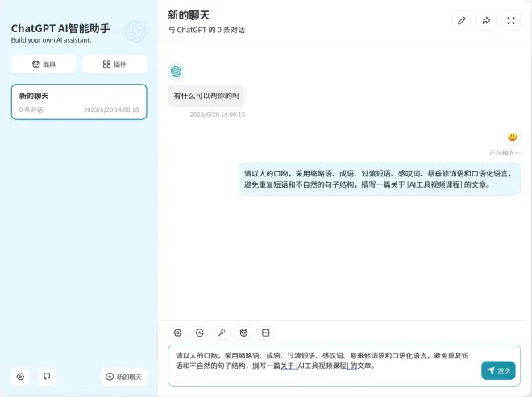Image resolution: width=532 pixels, height=397 pixels.
Task: Open the GitHub icon in sidebar
Action: coord(47,377)
